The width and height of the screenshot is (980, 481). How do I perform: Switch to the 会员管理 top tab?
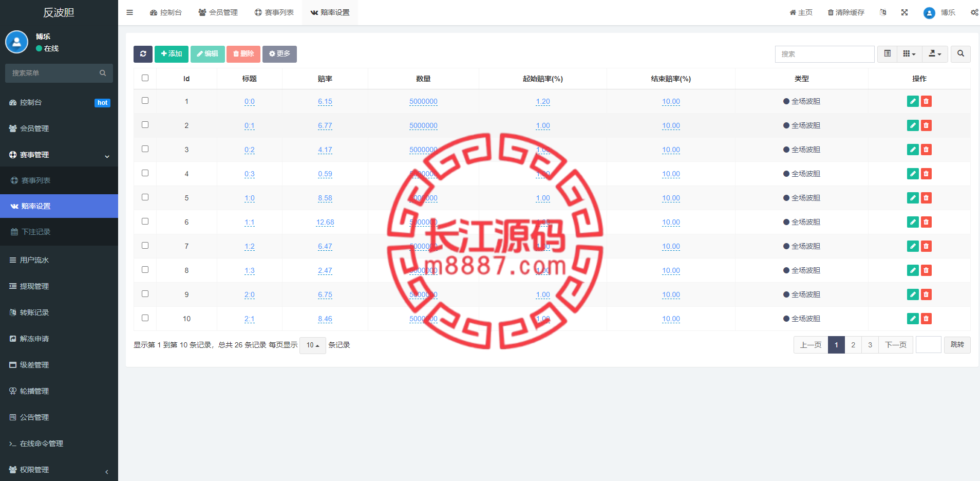(218, 12)
